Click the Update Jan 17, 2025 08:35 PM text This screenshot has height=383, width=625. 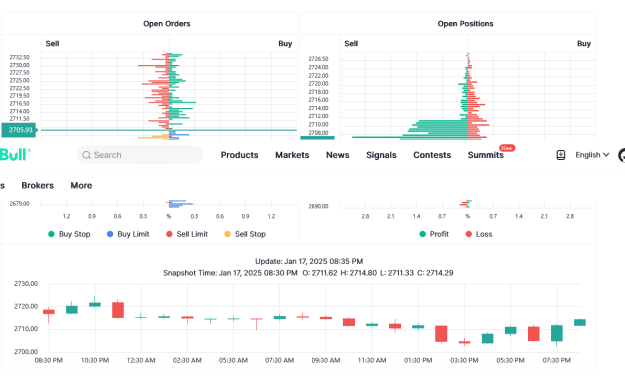click(x=309, y=261)
